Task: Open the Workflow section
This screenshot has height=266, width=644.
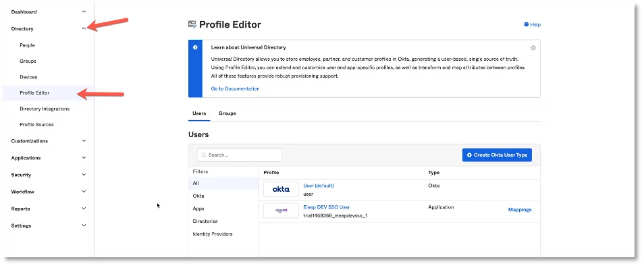Action: 22,192
